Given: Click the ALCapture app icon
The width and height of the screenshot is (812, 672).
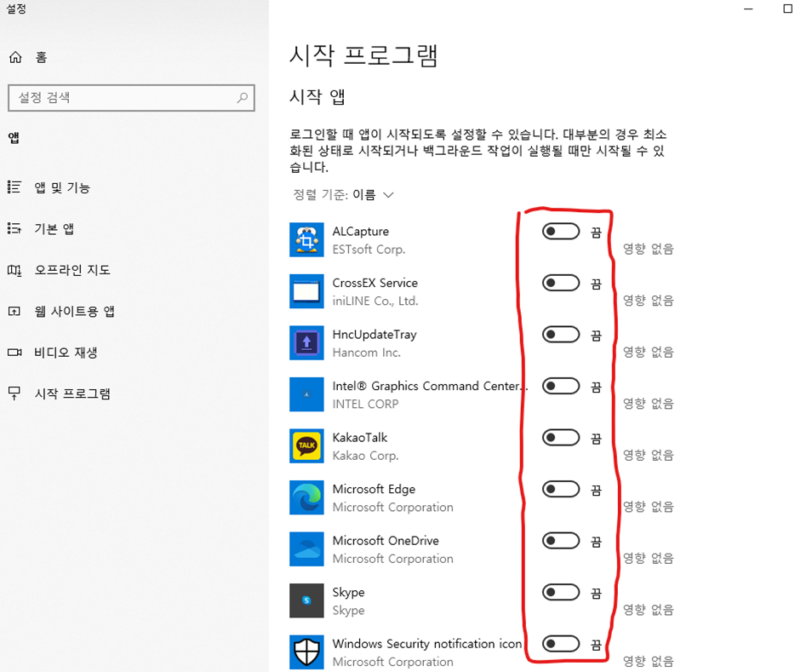Looking at the screenshot, I should click(306, 240).
